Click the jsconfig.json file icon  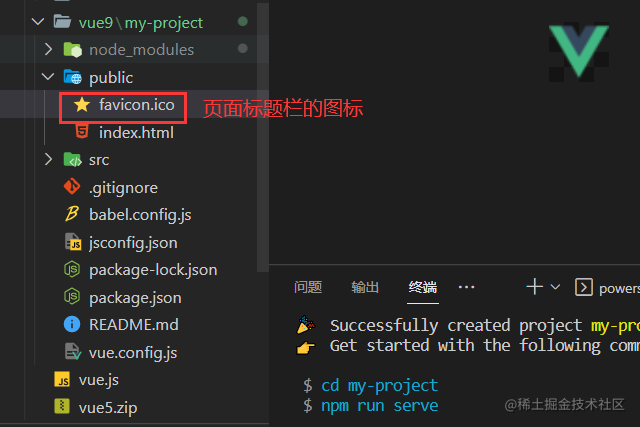[x=73, y=242]
